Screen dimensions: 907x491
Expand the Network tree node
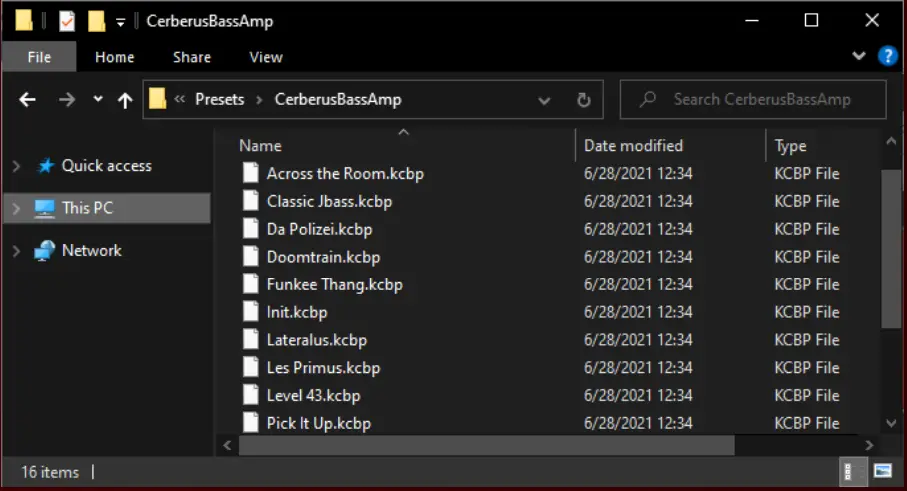(x=17, y=251)
